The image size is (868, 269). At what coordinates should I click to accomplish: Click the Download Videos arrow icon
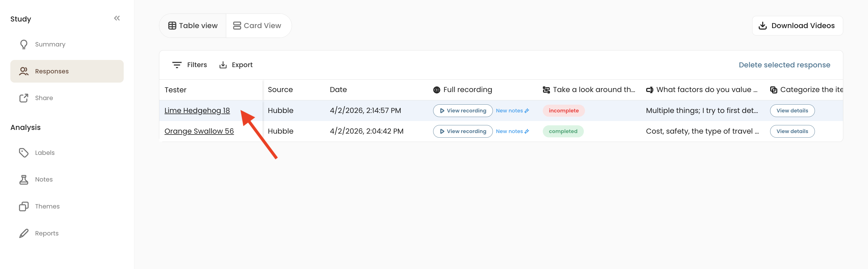(x=763, y=26)
